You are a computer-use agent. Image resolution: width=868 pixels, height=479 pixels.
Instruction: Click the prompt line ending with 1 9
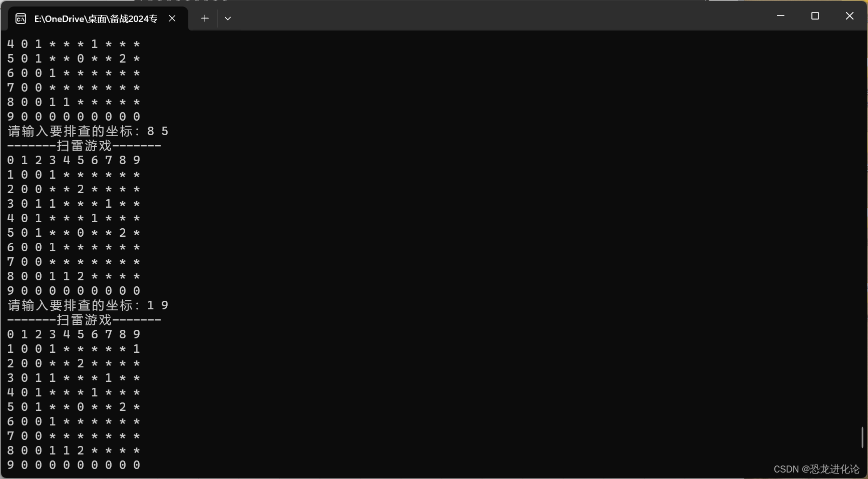click(88, 305)
